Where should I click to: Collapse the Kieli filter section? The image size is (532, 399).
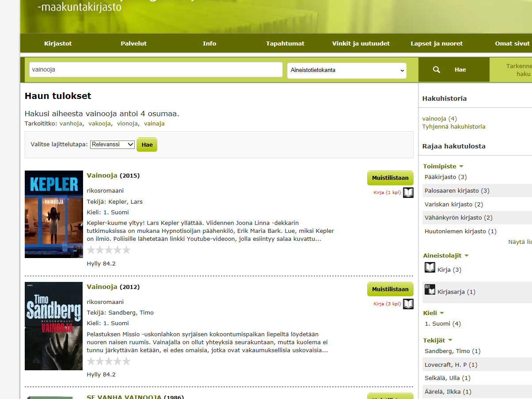pyautogui.click(x=433, y=313)
